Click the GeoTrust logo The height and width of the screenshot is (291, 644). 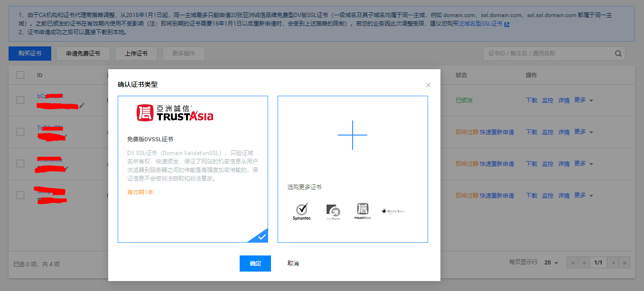(333, 212)
